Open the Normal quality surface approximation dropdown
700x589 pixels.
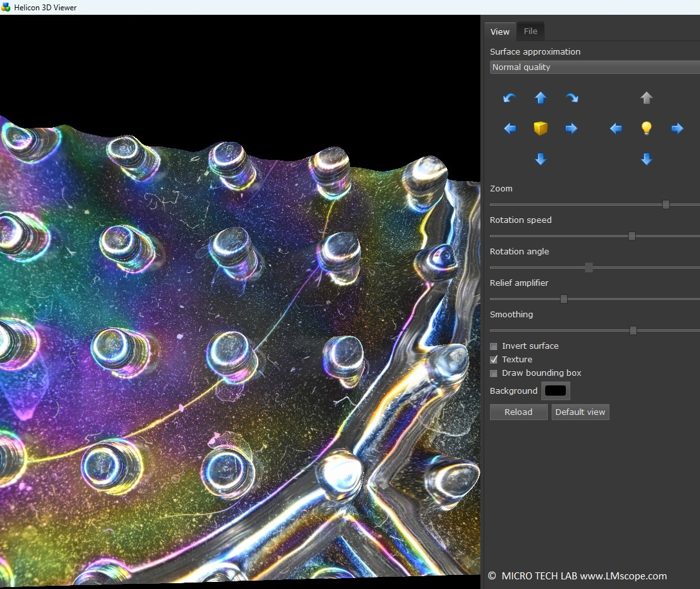[x=594, y=67]
